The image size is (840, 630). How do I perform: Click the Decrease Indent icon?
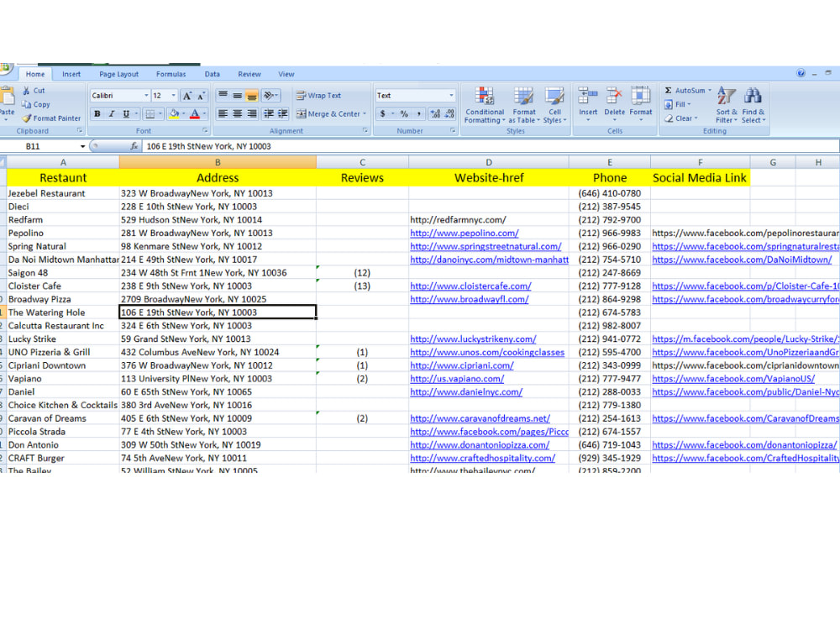coord(269,113)
